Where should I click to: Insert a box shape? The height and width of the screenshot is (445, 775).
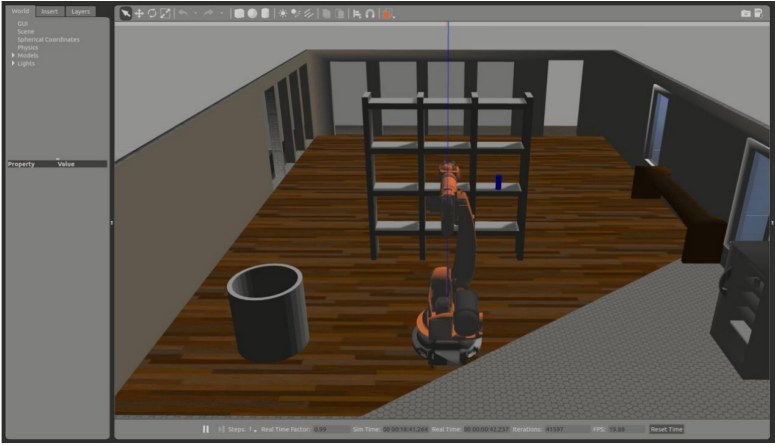tap(239, 13)
